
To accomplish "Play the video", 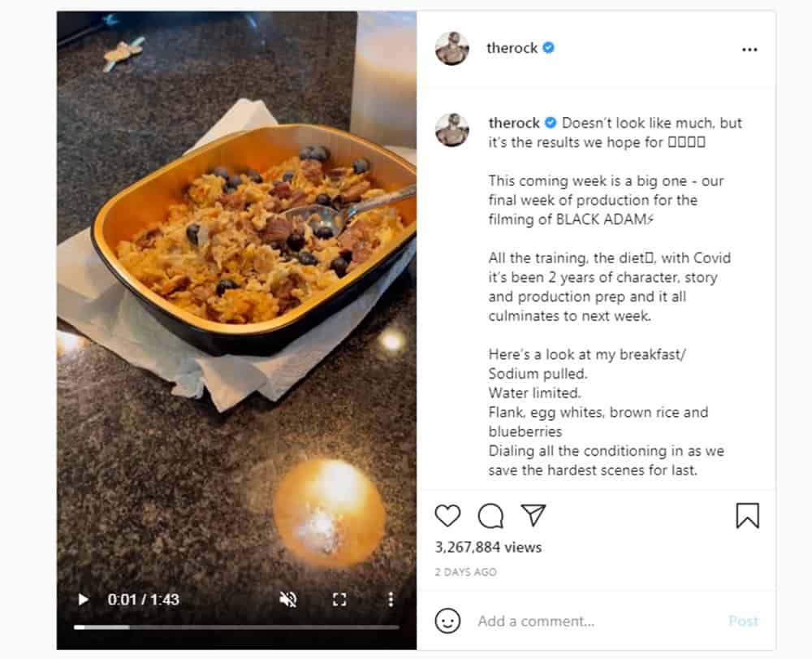I will coord(83,600).
